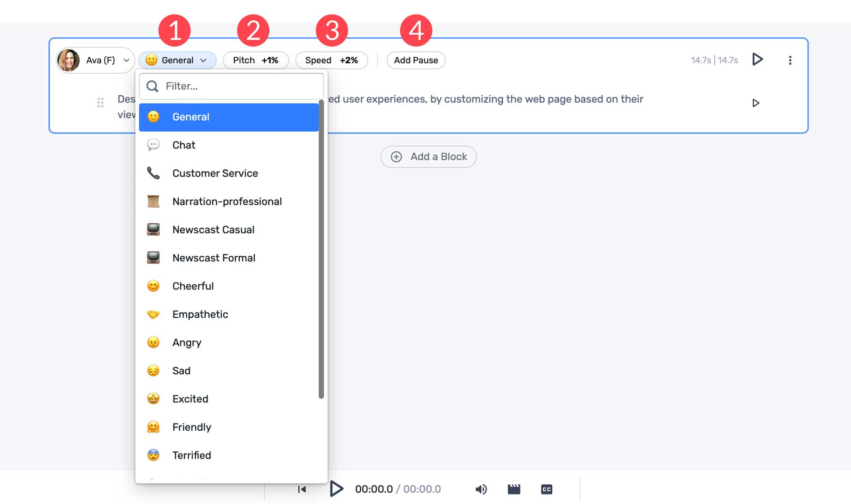Click the search icon in the filter field
The height and width of the screenshot is (504, 851).
pyautogui.click(x=152, y=86)
